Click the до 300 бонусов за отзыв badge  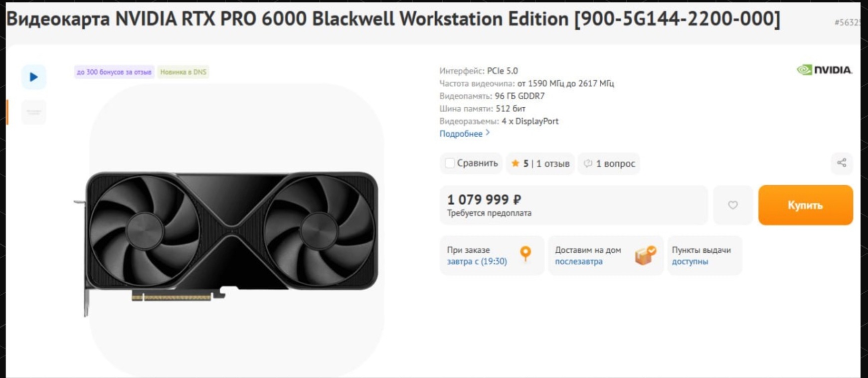114,72
